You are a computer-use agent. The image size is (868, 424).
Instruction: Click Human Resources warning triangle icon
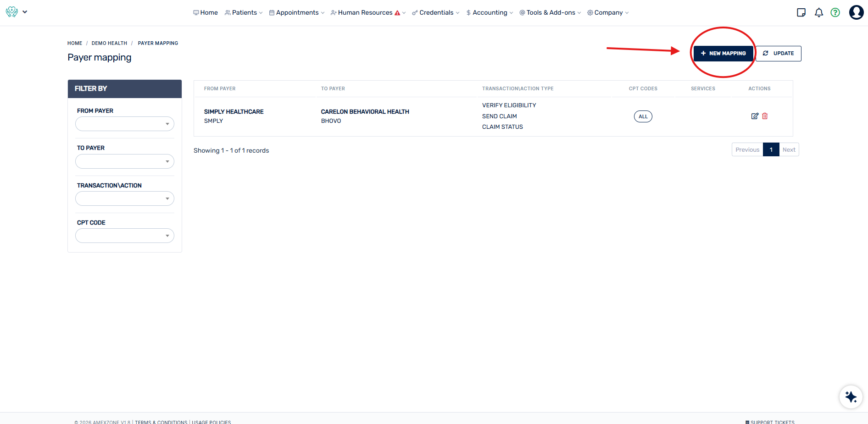[397, 13]
